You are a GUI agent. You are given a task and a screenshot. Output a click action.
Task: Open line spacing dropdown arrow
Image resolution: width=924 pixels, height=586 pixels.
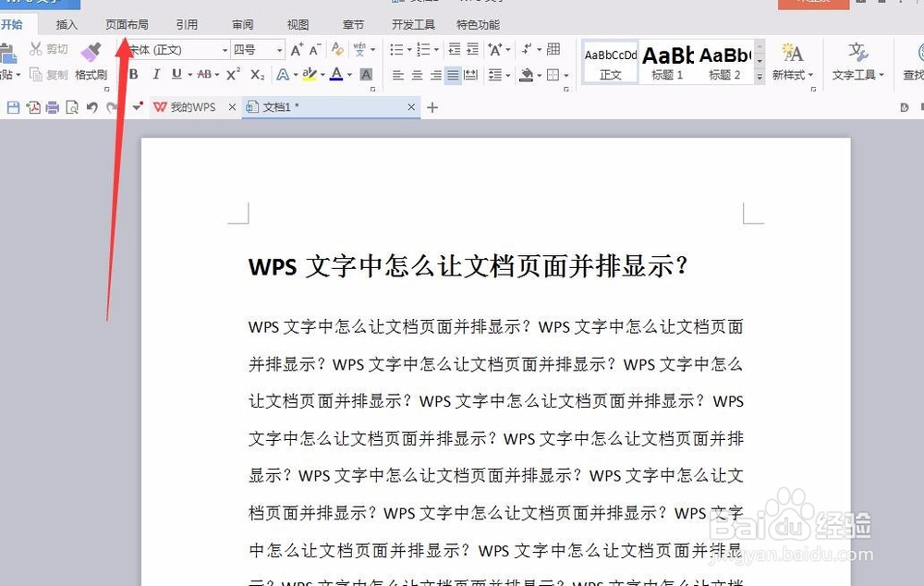coord(508,76)
